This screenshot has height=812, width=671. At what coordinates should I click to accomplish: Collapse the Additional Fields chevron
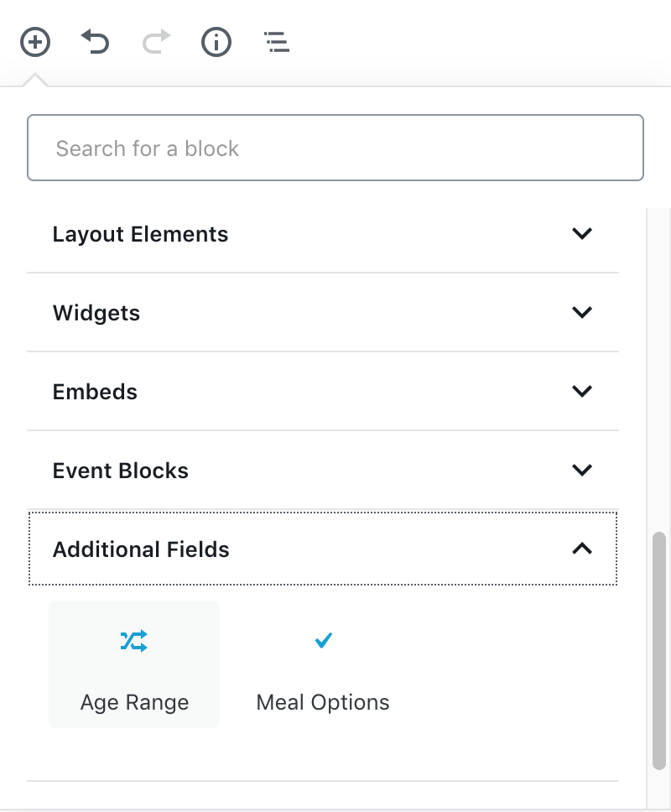pos(581,549)
